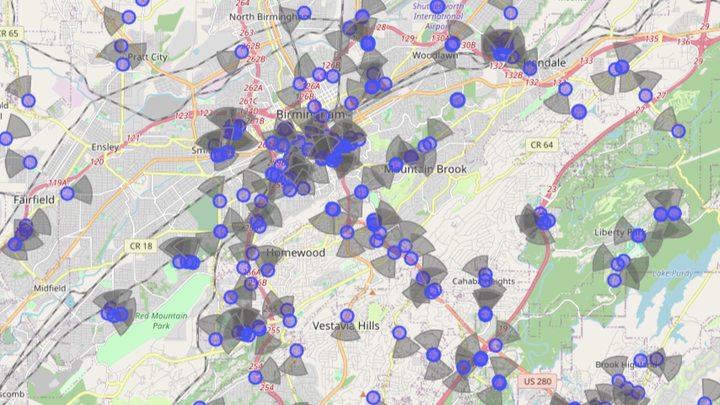Click the Midfield label
This screenshot has height=405, width=720.
(50, 288)
